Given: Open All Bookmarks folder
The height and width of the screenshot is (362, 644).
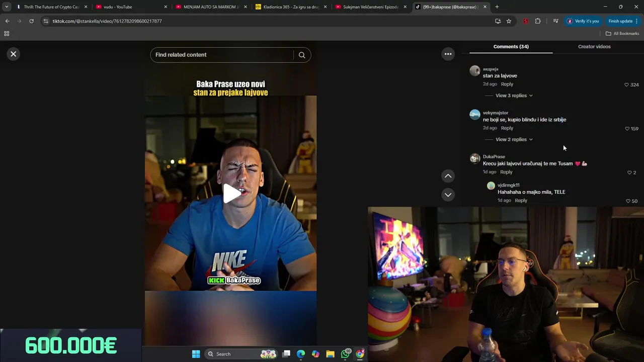Looking at the screenshot, I should click(622, 33).
